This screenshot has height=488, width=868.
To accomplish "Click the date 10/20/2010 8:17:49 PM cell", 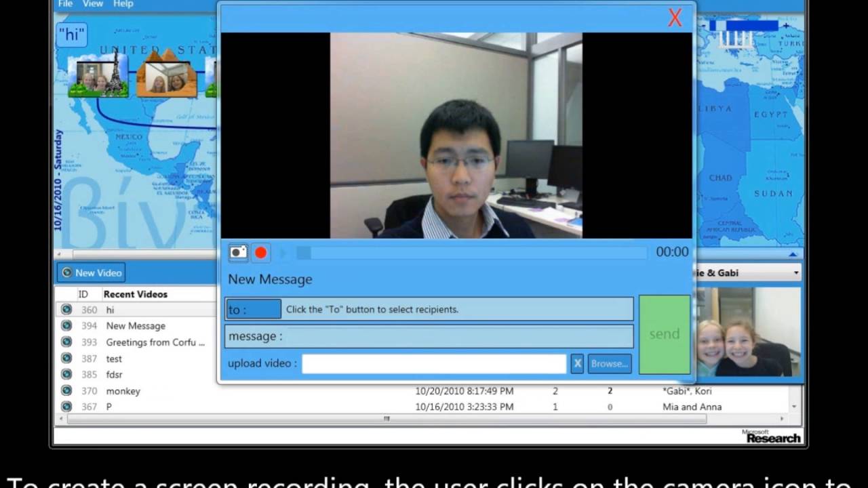I will pos(465,391).
